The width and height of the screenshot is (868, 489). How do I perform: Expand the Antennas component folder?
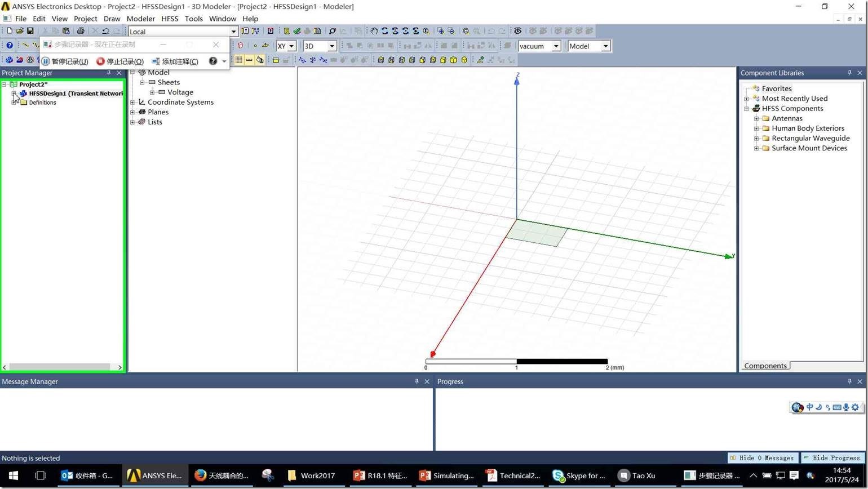756,119
